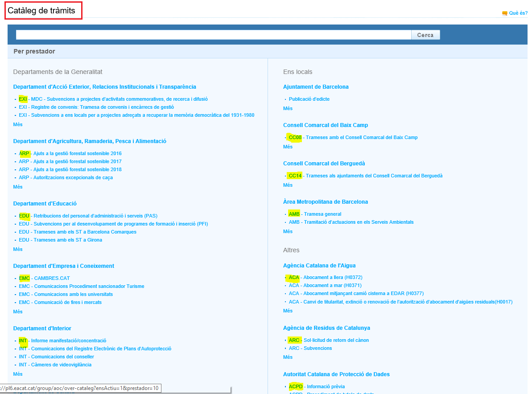Select the 'Per prestador' section header

pyautogui.click(x=34, y=51)
